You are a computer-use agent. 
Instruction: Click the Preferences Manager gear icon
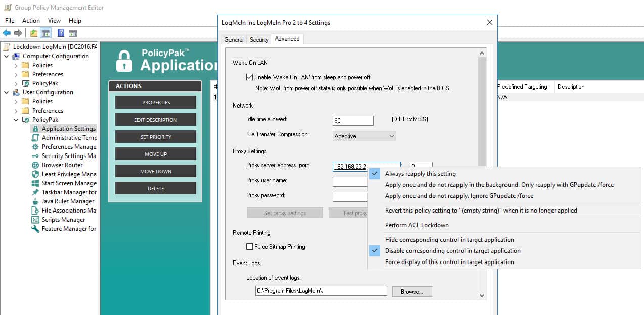[x=35, y=147]
